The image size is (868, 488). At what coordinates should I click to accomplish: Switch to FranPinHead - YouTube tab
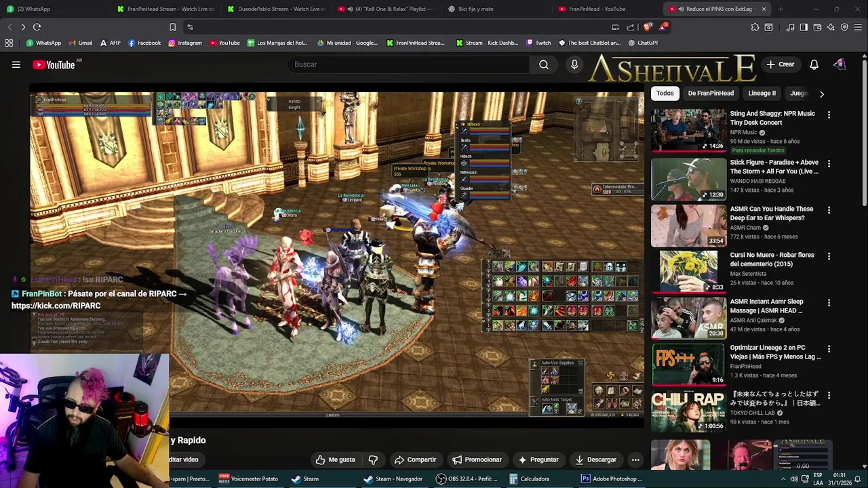point(608,9)
